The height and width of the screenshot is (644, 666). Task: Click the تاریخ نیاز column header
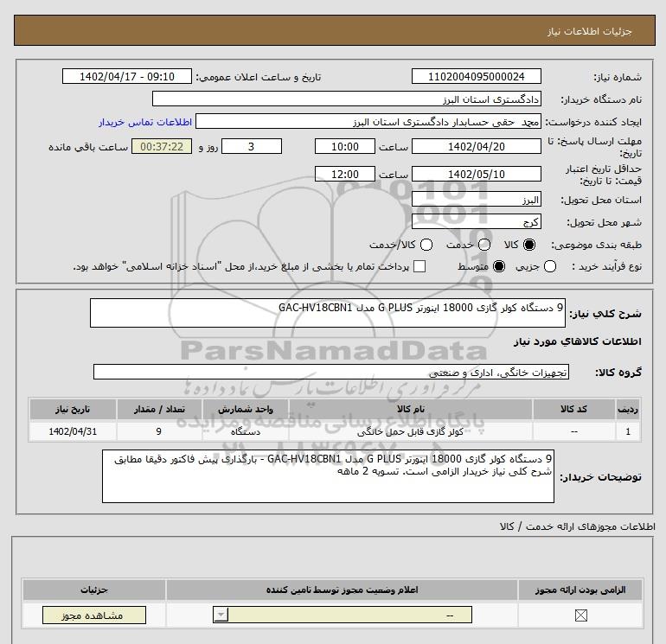tap(73, 409)
